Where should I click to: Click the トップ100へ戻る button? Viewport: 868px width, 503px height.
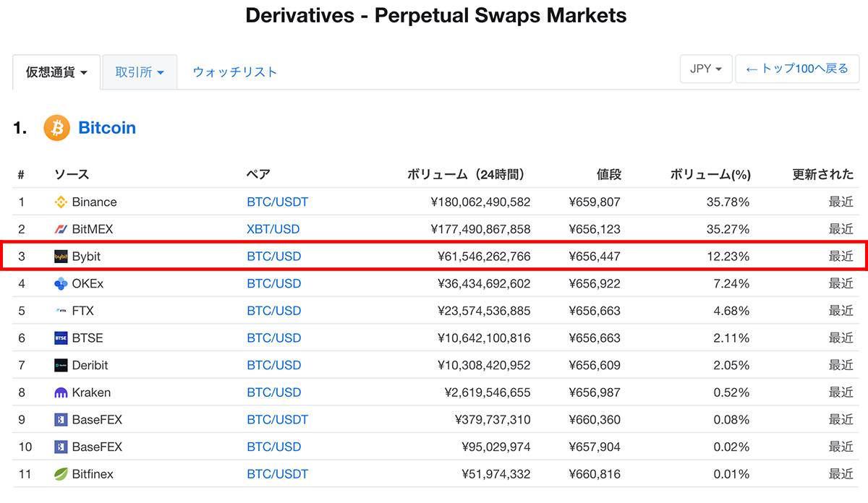(797, 69)
